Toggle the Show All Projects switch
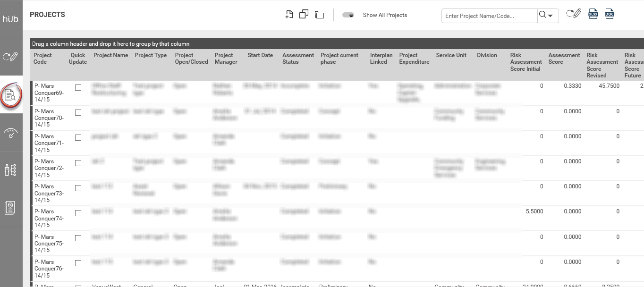This screenshot has height=287, width=644. pos(348,15)
